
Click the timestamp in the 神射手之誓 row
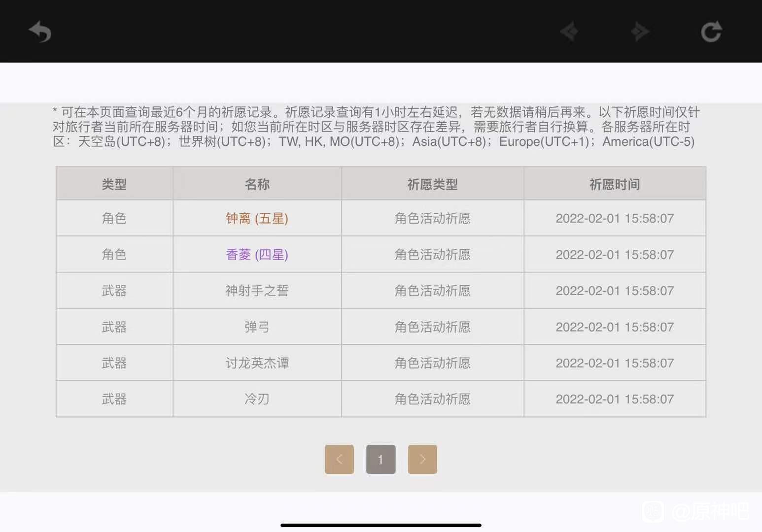pos(615,291)
